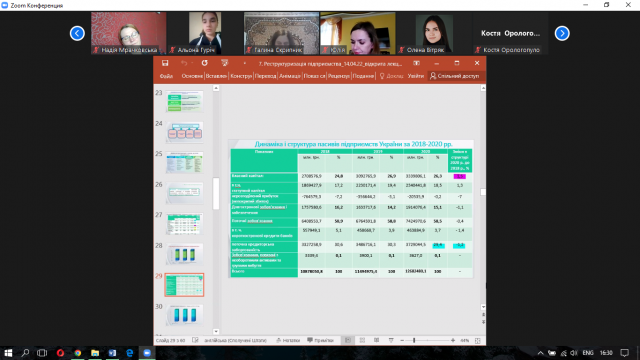Undo the last action in PowerPoint
The image size is (640, 360).
pyautogui.click(x=184, y=63)
